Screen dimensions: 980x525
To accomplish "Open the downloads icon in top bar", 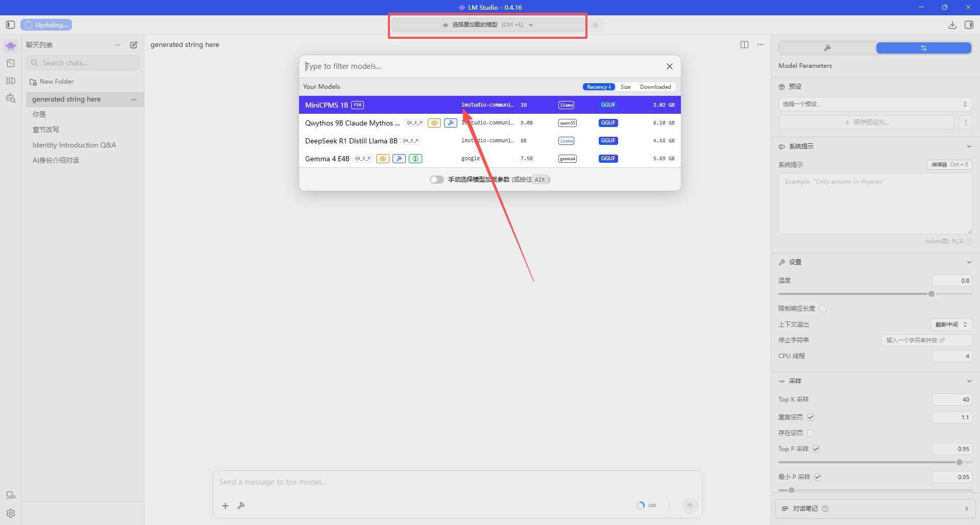I will click(x=952, y=25).
